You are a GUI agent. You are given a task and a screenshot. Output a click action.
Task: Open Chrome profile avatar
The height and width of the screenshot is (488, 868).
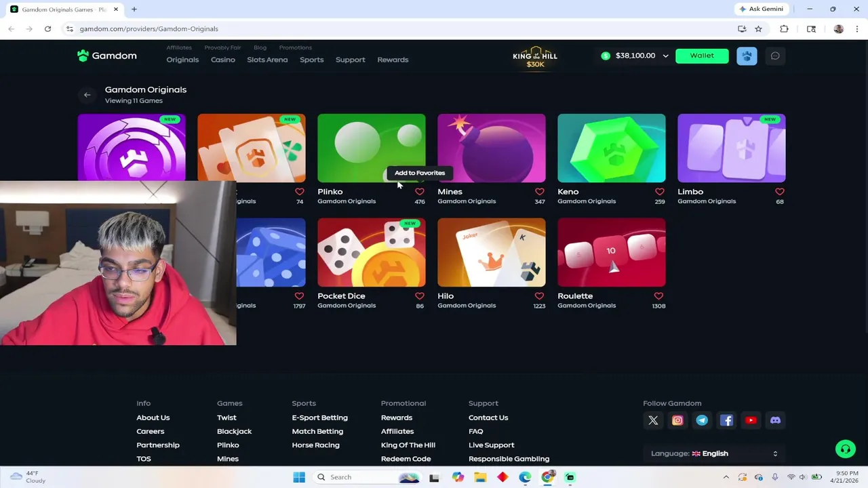click(839, 29)
